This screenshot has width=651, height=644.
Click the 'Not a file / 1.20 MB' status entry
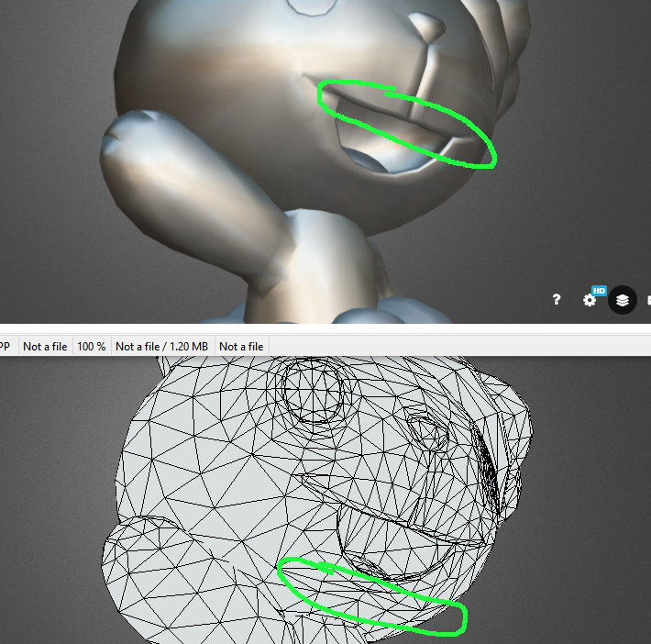tap(161, 347)
